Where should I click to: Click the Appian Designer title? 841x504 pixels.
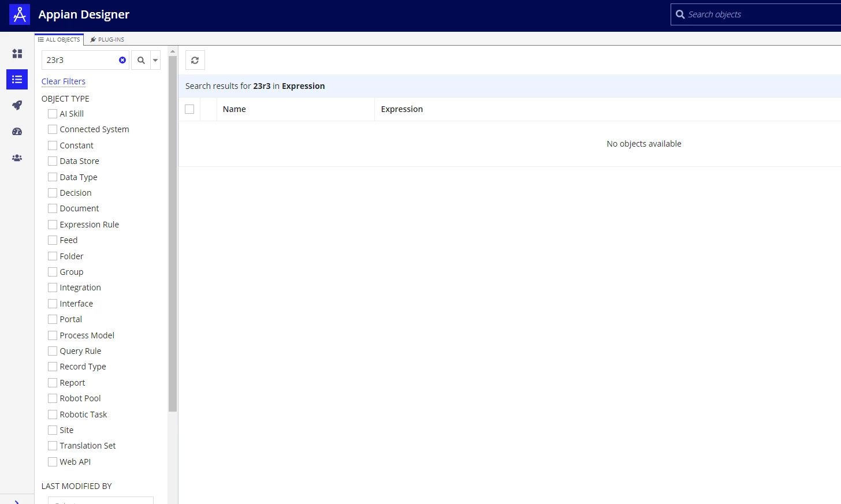(x=84, y=14)
